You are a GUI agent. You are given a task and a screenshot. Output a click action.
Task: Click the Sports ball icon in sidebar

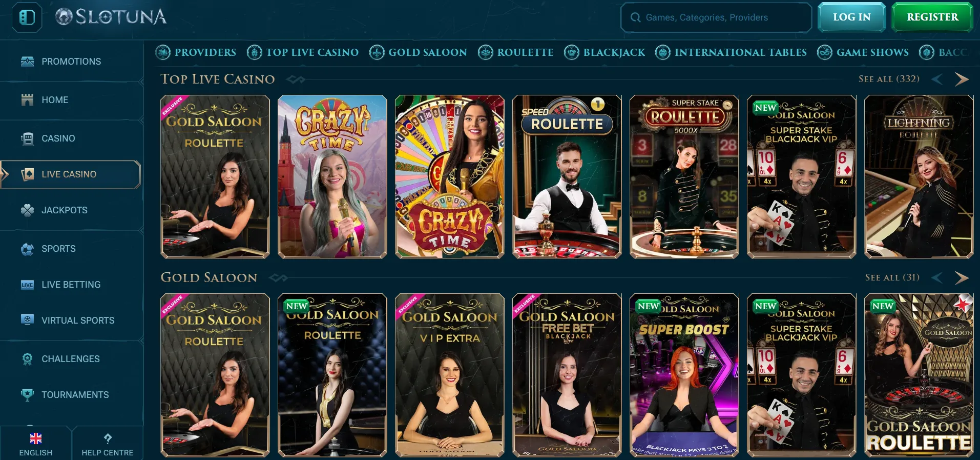tap(27, 249)
